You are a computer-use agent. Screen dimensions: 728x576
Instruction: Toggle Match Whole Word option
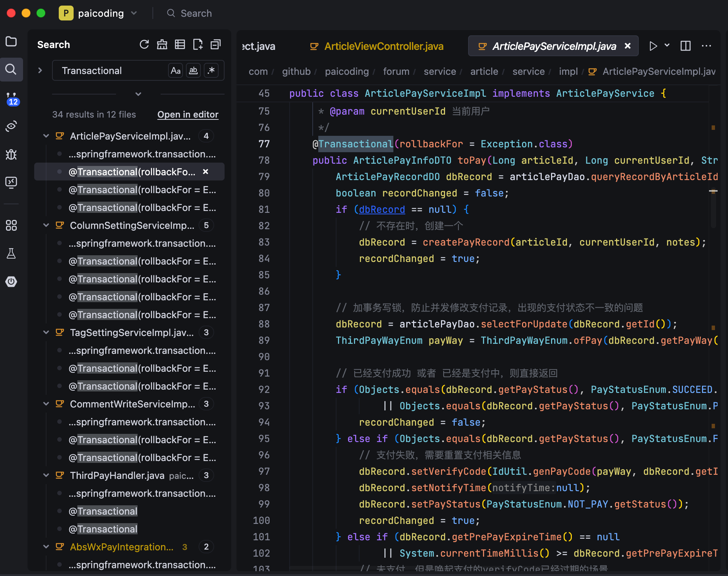click(193, 71)
